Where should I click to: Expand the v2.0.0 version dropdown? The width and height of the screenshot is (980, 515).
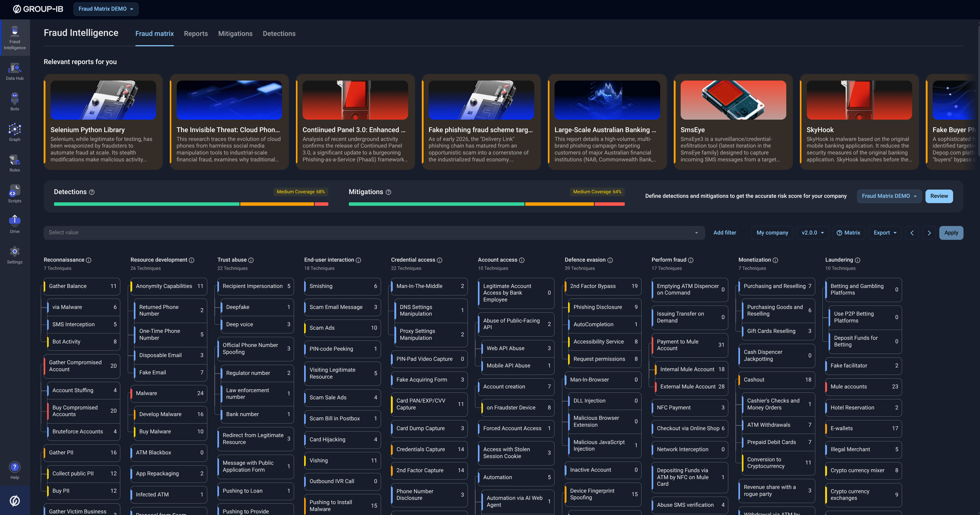[x=812, y=233]
